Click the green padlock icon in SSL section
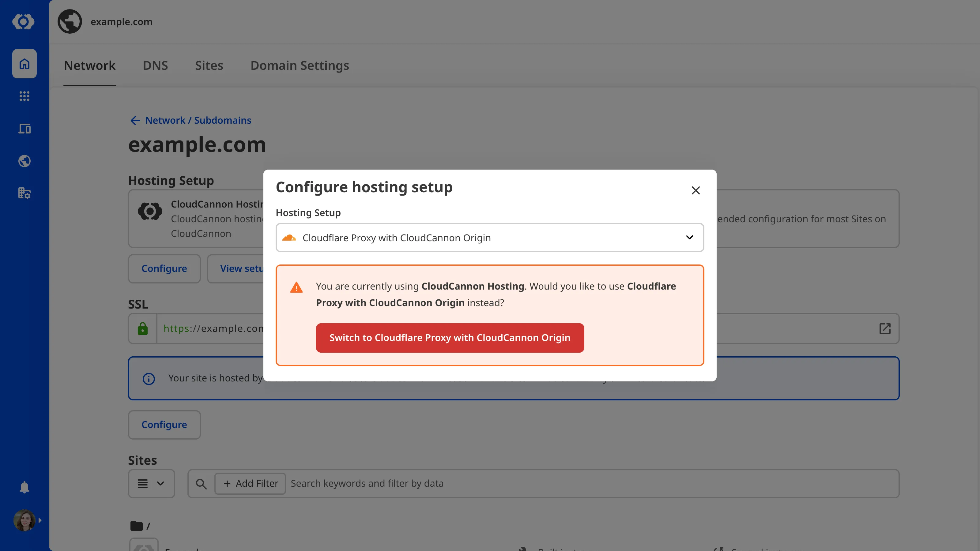The width and height of the screenshot is (980, 551). pos(142,328)
